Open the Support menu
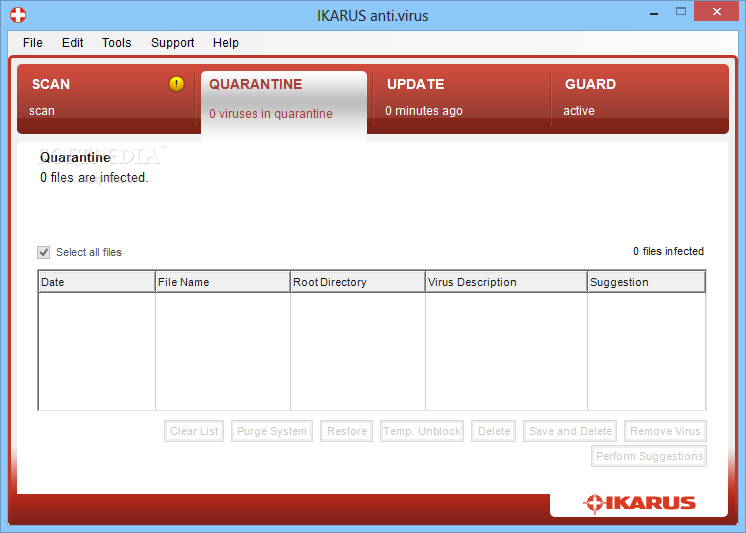 click(173, 43)
